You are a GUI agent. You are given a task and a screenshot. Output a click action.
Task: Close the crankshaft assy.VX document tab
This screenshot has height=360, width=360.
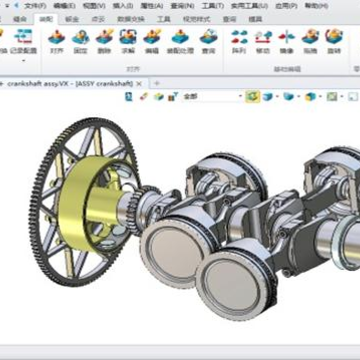pos(139,83)
